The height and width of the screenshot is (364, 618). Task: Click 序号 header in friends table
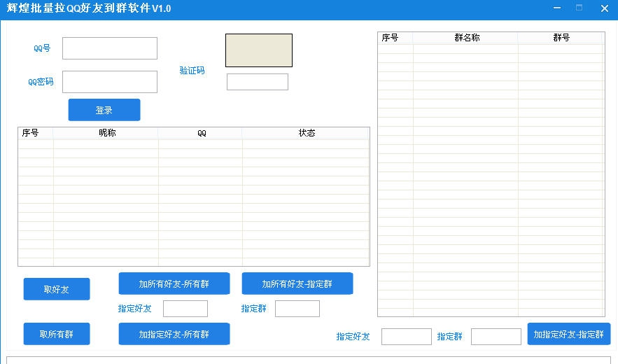pos(36,133)
